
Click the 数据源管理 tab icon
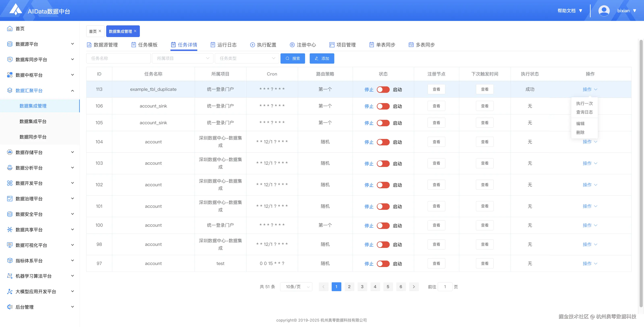89,45
